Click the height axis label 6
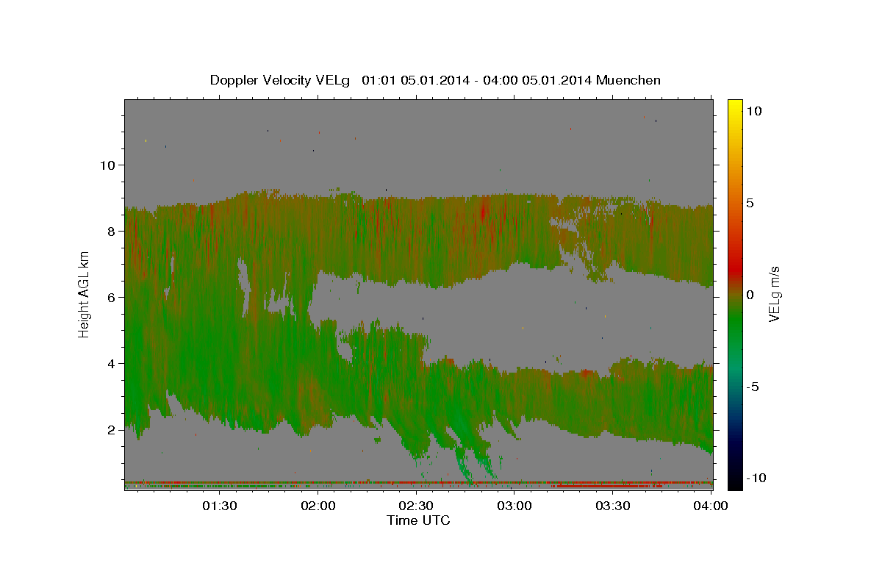 tap(111, 297)
